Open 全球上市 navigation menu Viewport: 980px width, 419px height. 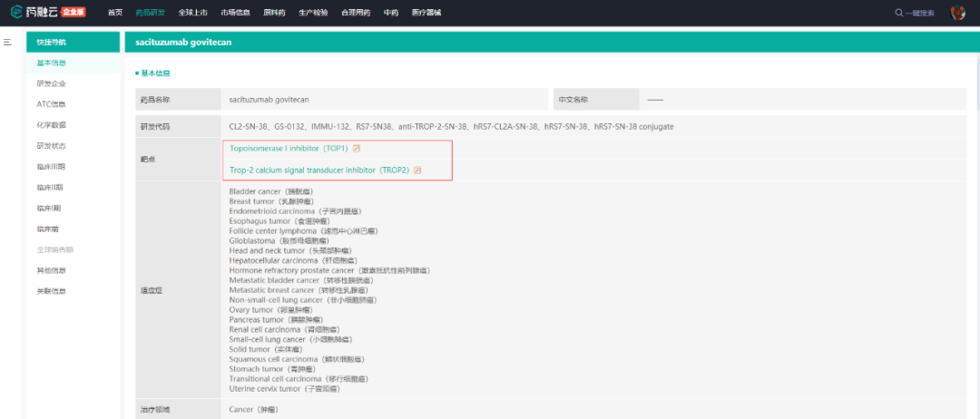[x=192, y=13]
